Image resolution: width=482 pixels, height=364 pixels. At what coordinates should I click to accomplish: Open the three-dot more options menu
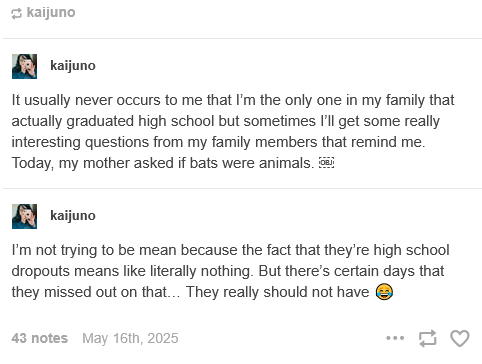[395, 338]
